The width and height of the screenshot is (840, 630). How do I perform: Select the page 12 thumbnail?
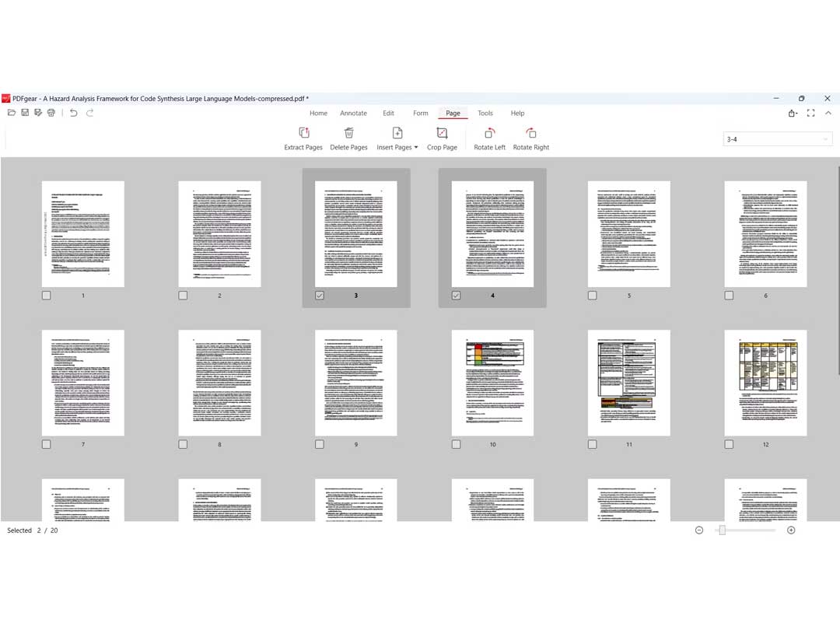(x=765, y=383)
